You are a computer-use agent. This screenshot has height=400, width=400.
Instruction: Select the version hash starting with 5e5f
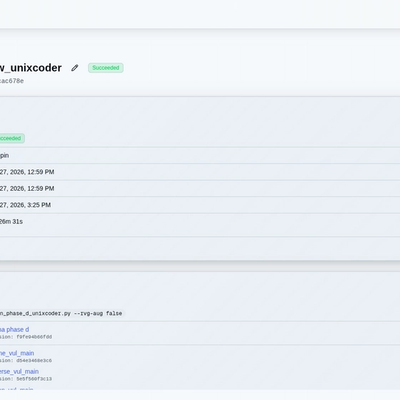34,379
